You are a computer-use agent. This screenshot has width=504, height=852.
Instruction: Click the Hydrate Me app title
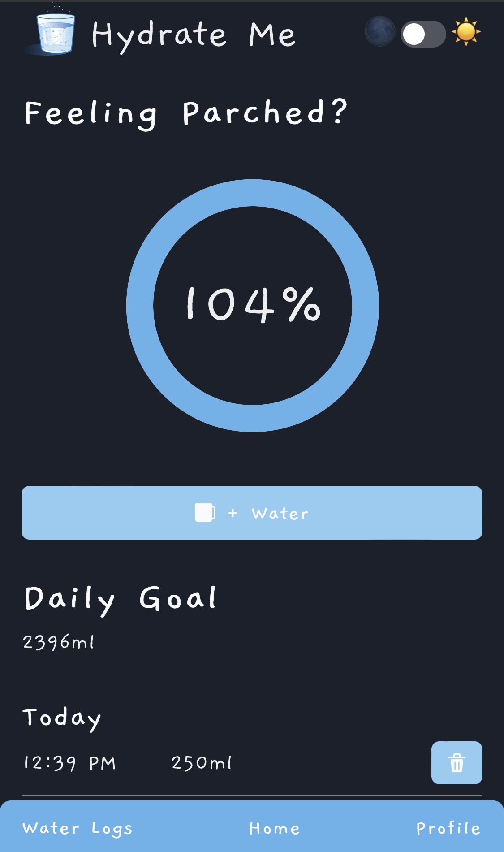(194, 35)
